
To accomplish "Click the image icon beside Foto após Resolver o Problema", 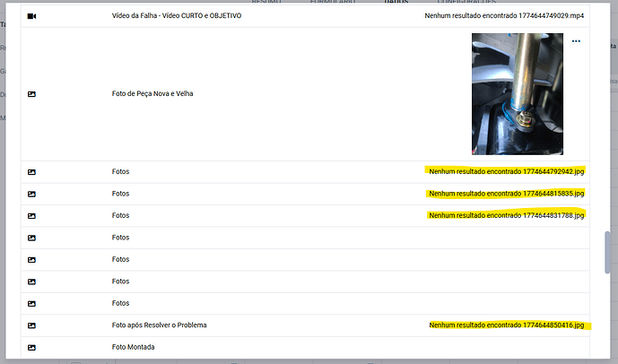I will (31, 325).
